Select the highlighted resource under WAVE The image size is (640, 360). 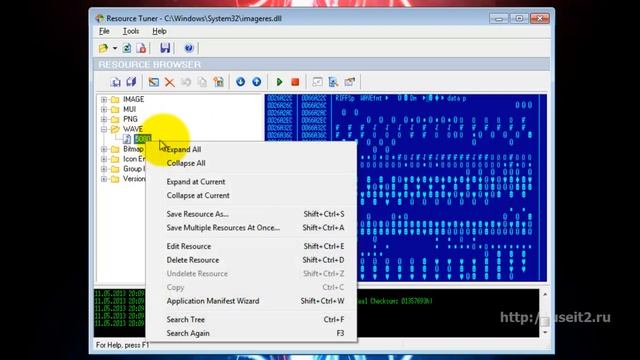click(x=142, y=139)
